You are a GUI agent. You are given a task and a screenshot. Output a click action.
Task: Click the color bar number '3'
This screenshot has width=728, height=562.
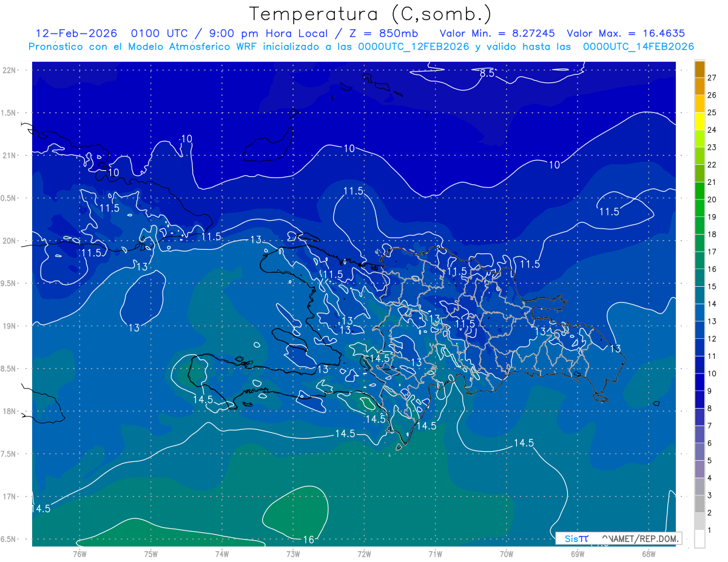[710, 496]
